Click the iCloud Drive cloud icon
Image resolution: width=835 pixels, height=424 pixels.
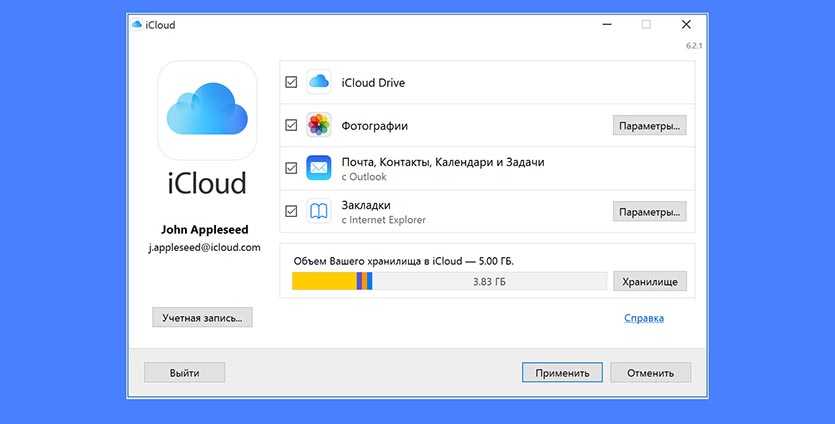319,82
